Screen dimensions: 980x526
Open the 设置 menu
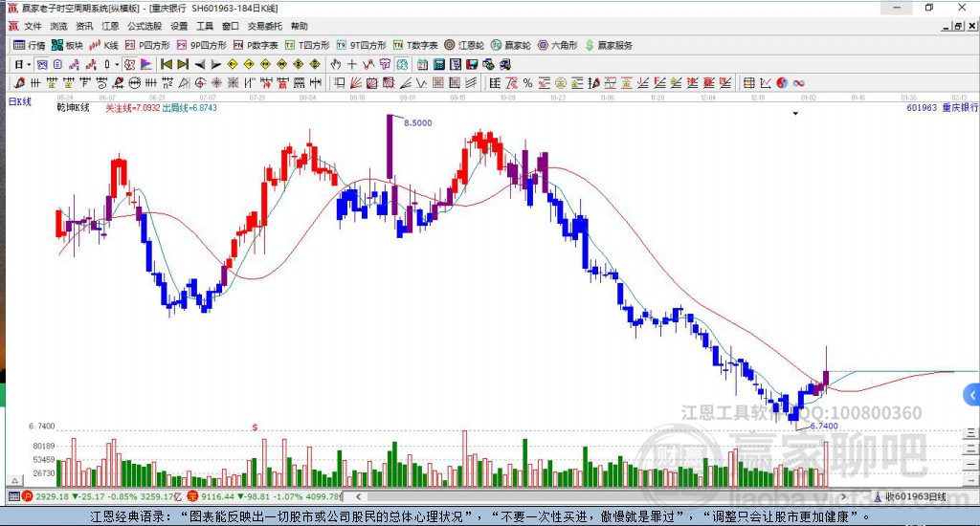pos(179,26)
